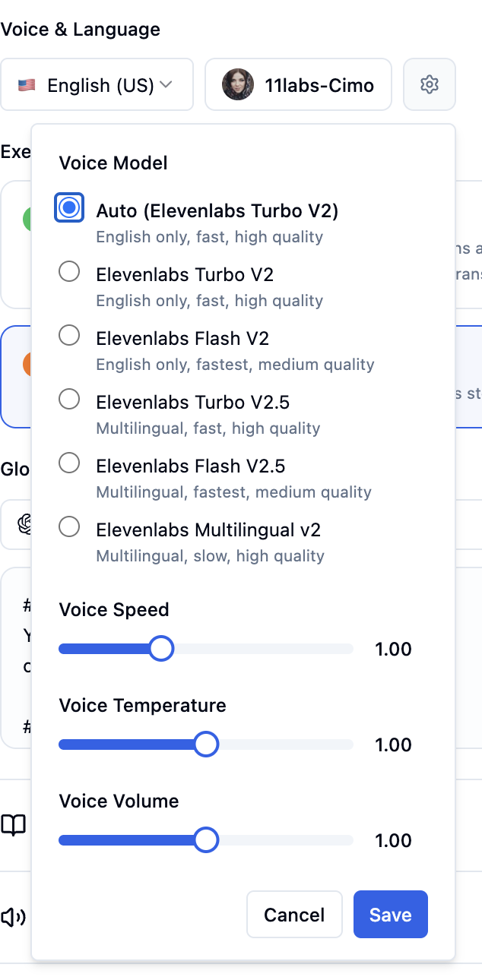Image resolution: width=482 pixels, height=980 pixels.
Task: Select the Elevenlabs Turbo V2 voice model
Action: pos(69,271)
